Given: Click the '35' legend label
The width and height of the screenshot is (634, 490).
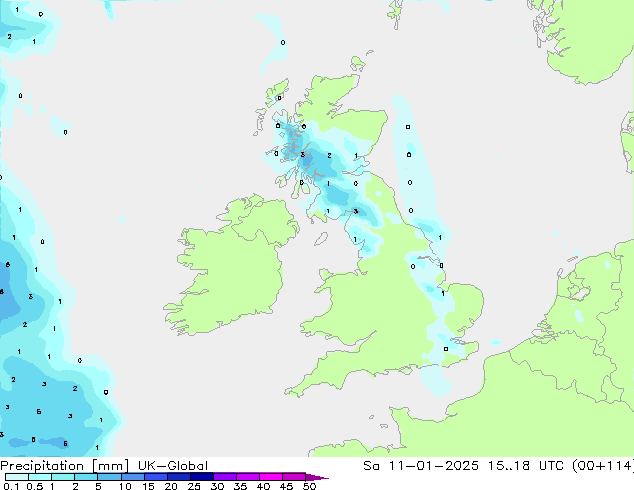Looking at the screenshot, I should [240, 486].
